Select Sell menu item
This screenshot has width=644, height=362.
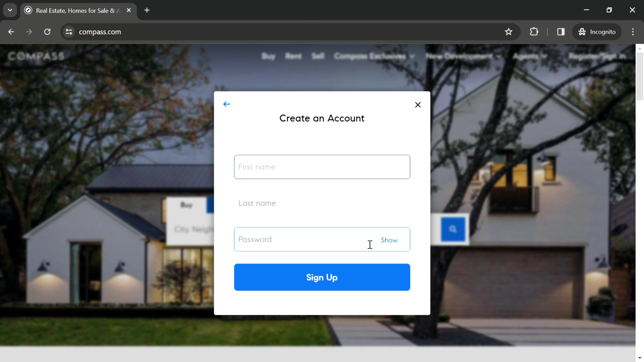[318, 56]
